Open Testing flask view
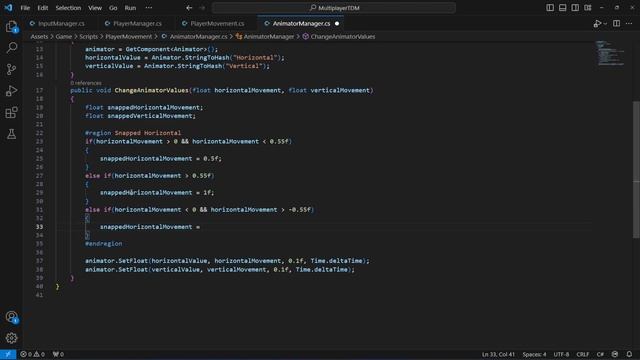This screenshot has width=640, height=360. coord(11,134)
